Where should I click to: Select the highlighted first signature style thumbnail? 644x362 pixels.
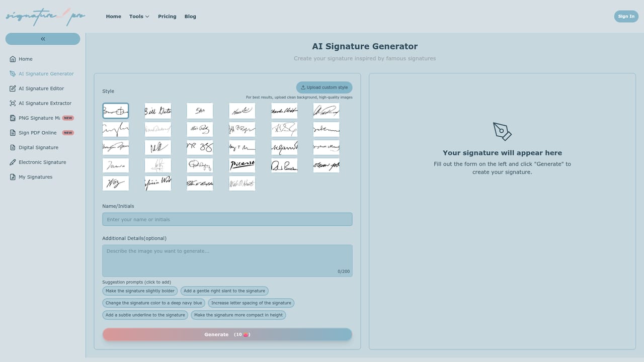click(x=116, y=111)
